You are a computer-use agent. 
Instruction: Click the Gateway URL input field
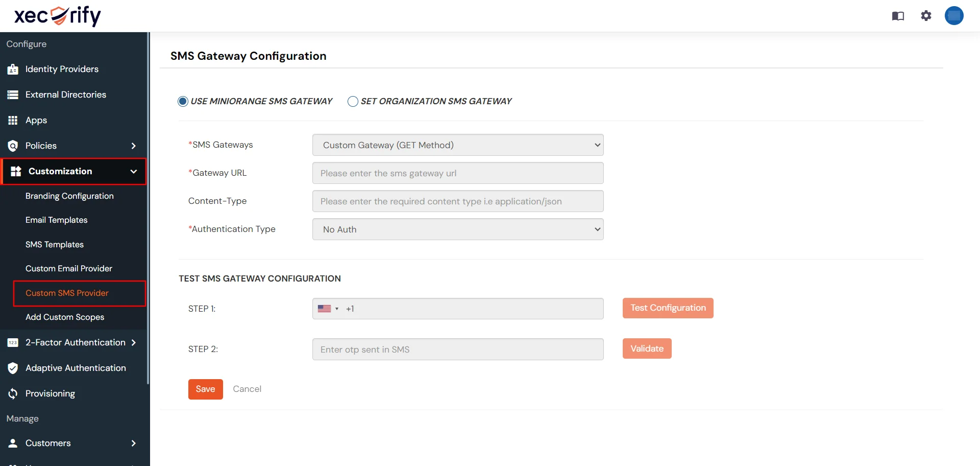[x=457, y=173]
